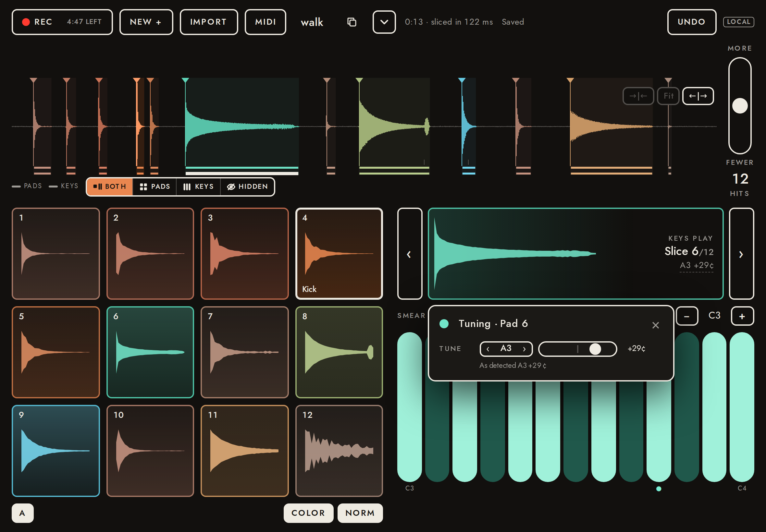Click the fine-tune cents slider knob
This screenshot has height=532, width=766.
point(595,349)
